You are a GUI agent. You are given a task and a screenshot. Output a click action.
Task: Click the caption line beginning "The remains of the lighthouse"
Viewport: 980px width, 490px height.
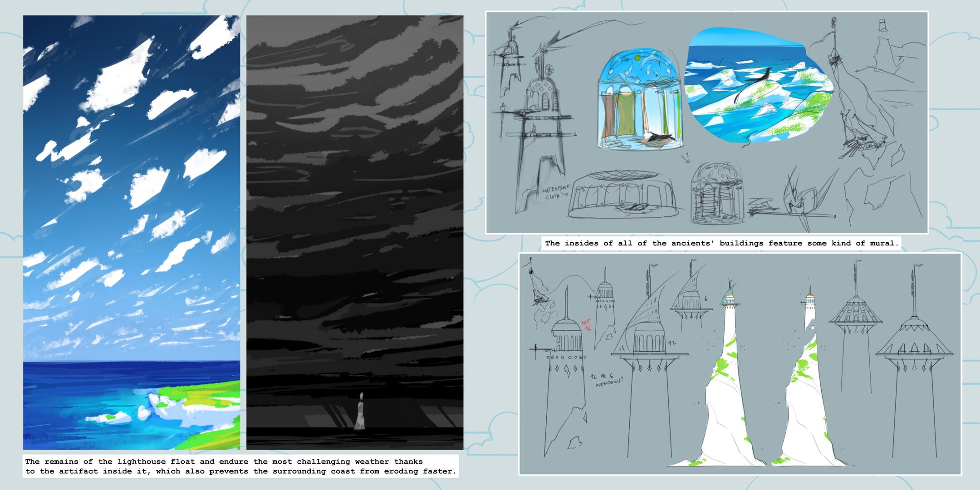click(x=224, y=461)
